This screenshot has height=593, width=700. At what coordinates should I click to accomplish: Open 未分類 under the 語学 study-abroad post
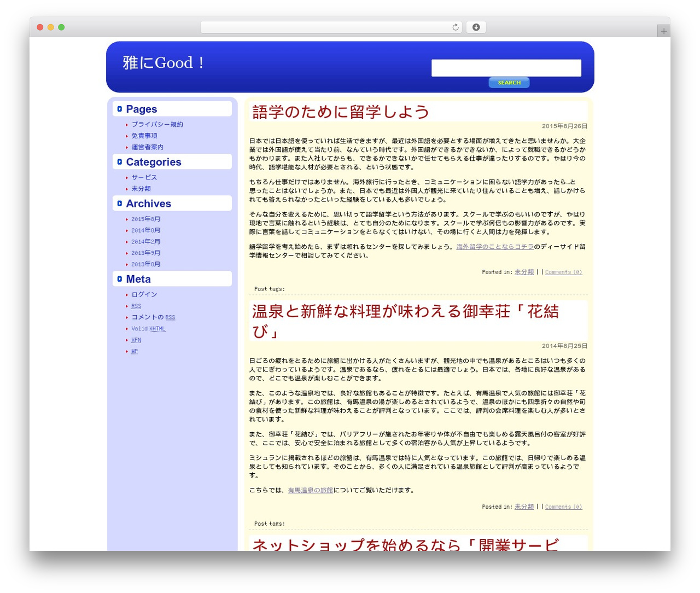tap(524, 272)
